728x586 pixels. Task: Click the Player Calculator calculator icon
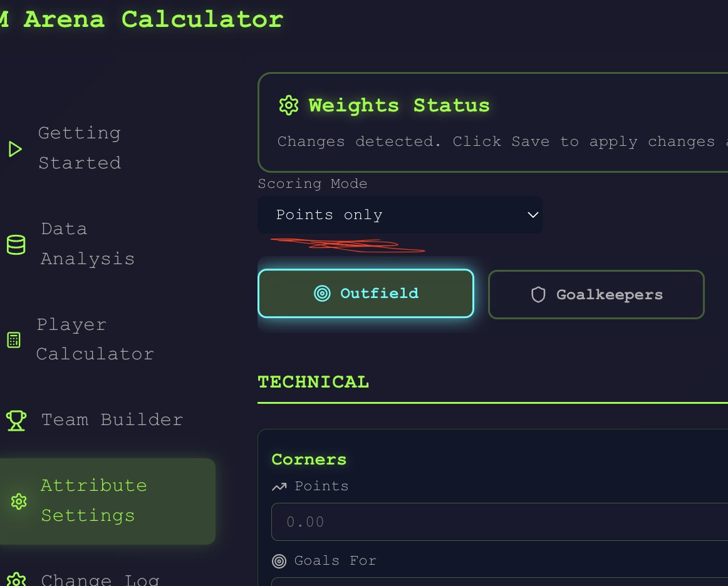click(13, 340)
